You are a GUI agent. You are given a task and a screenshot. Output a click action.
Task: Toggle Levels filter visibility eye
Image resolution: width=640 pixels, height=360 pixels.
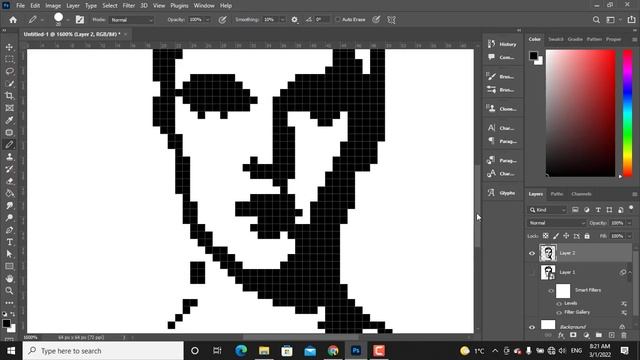click(559, 304)
